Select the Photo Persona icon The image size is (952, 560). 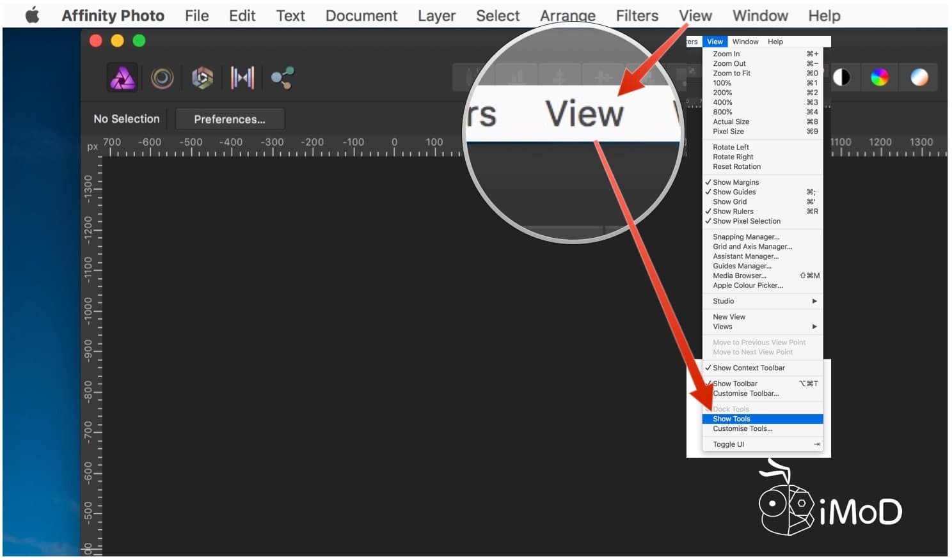[x=122, y=77]
